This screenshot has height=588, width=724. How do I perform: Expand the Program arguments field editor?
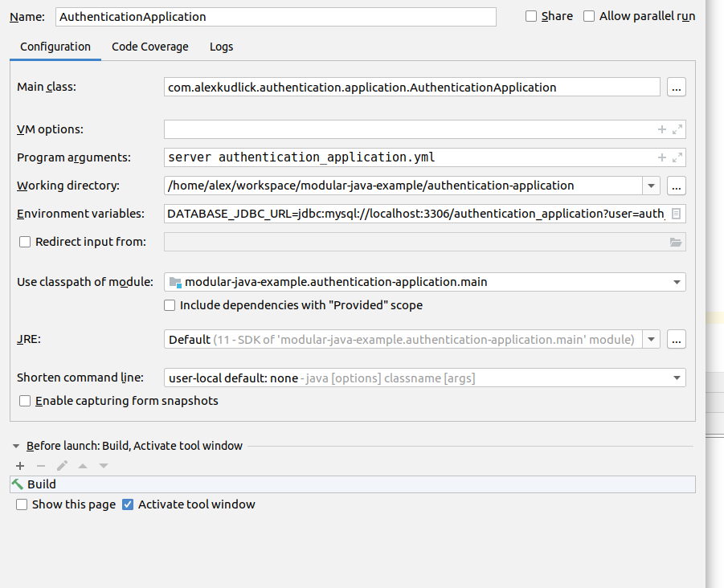[x=677, y=158]
